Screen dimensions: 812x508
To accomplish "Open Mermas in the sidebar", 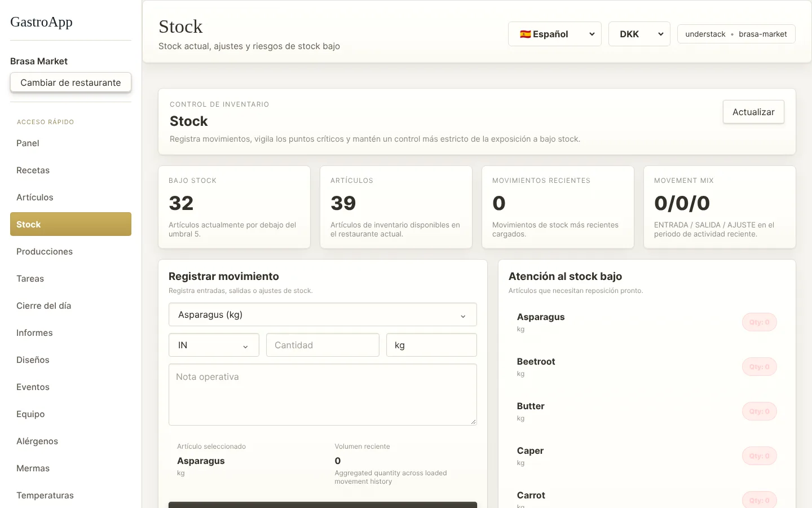I will tap(70, 468).
